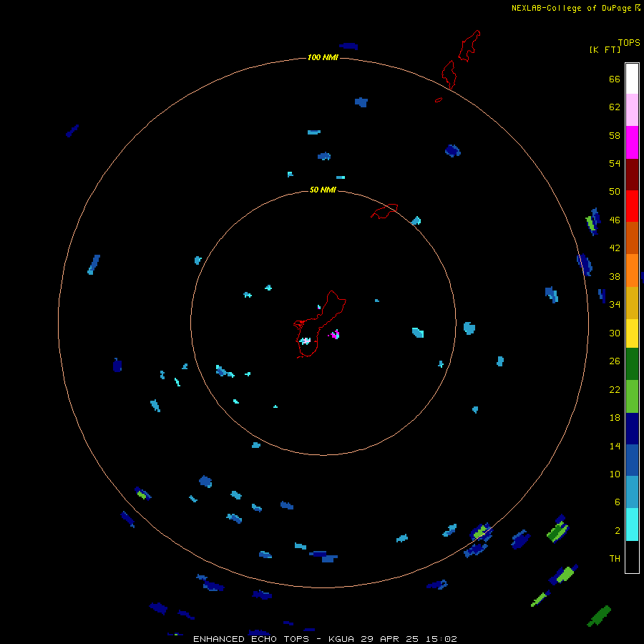The image size is (644, 644).
Task: Select the magenta 58 legend swatch
Action: (632, 142)
